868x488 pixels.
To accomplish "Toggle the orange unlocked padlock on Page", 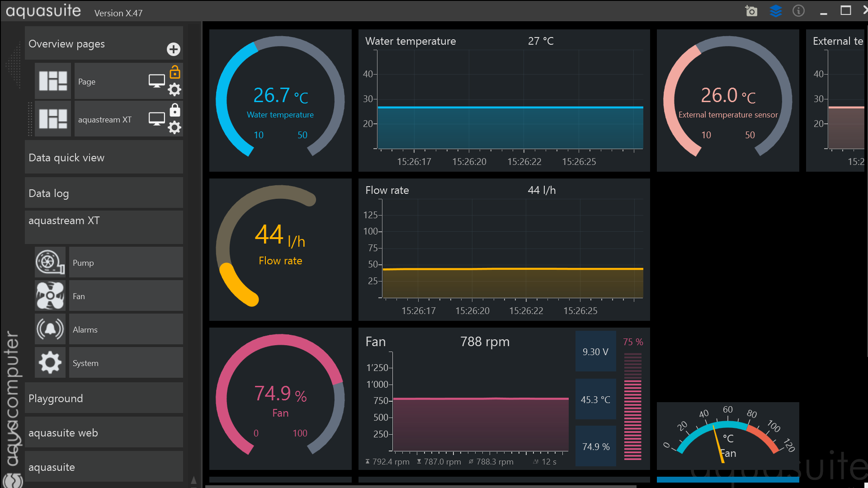I will pyautogui.click(x=175, y=72).
